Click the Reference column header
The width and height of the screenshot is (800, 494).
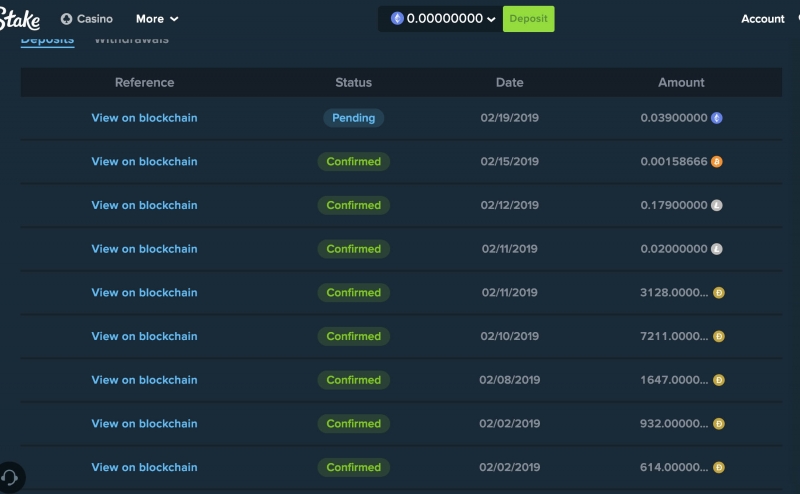144,82
